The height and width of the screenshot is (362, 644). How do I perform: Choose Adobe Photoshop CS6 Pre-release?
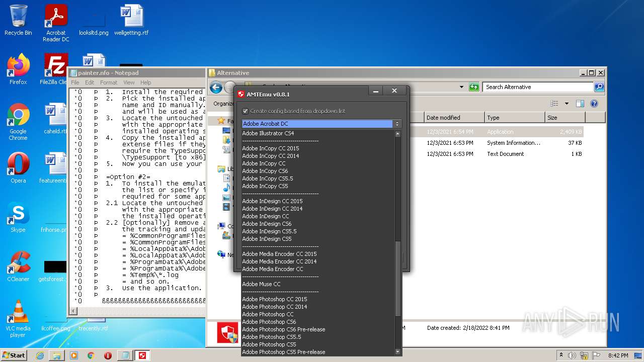click(317, 329)
